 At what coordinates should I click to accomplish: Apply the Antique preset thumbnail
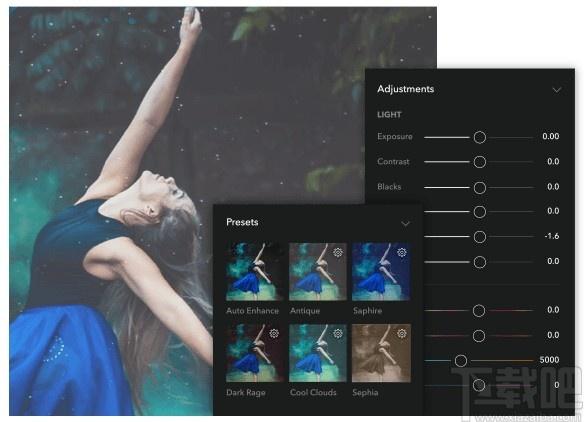pyautogui.click(x=318, y=272)
